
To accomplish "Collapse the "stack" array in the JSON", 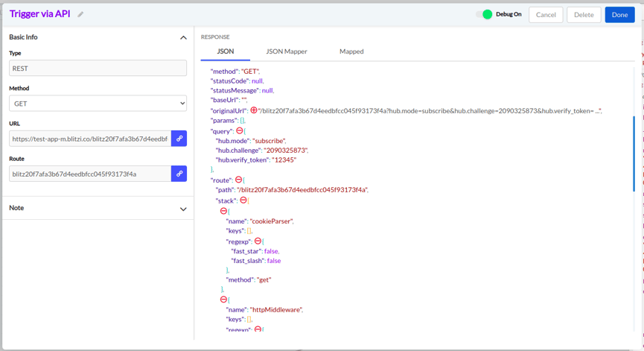I will coord(243,200).
